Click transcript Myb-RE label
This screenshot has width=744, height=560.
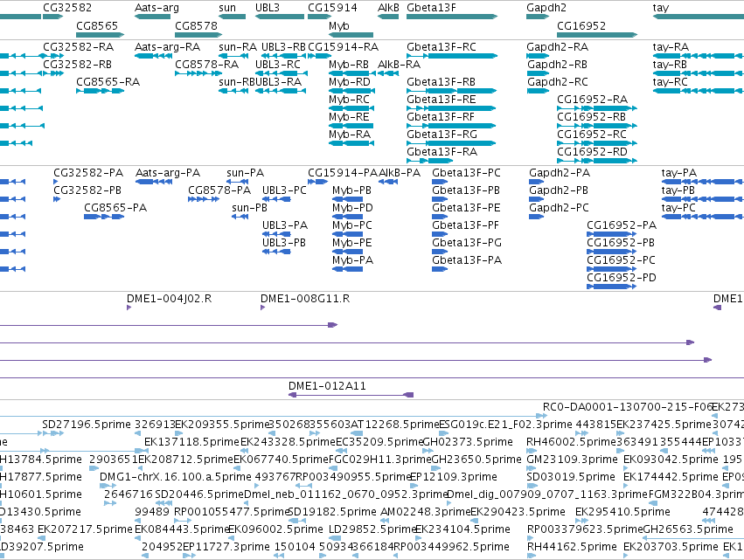tap(349, 117)
